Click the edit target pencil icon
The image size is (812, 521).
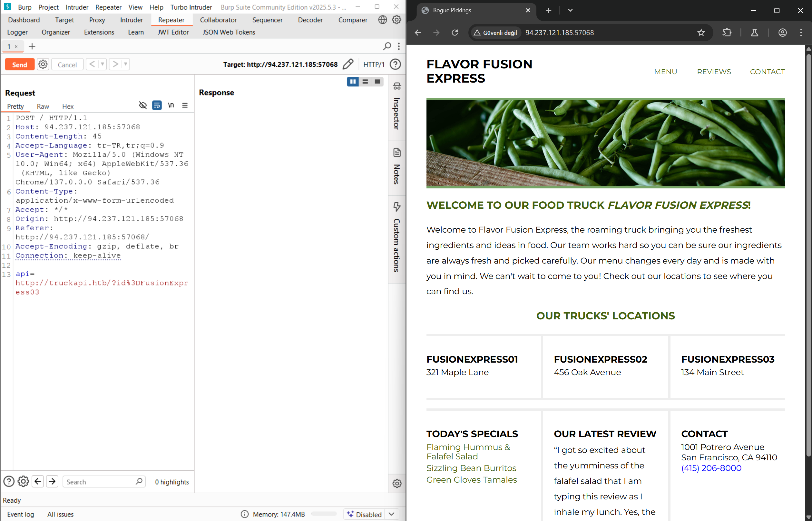click(348, 64)
